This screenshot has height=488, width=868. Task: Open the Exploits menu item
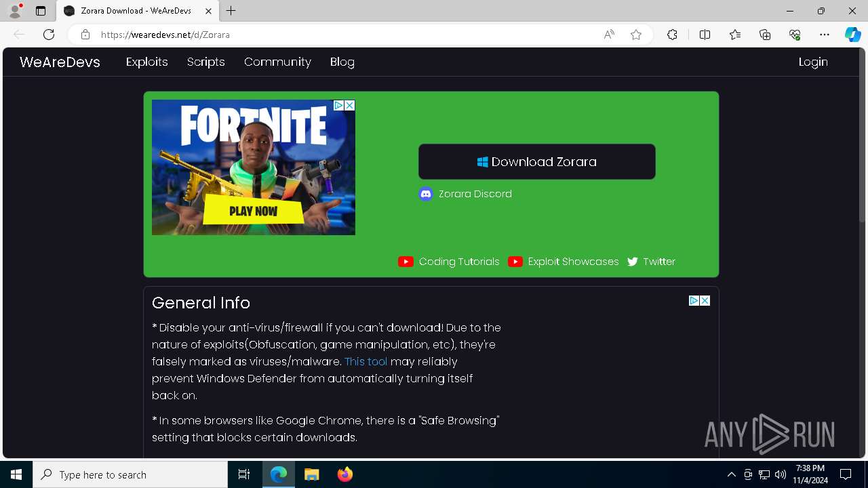(x=147, y=62)
